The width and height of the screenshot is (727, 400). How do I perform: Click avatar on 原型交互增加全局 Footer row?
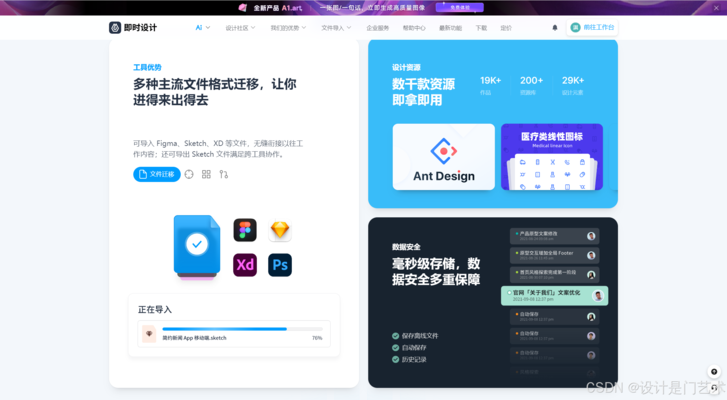click(x=591, y=255)
